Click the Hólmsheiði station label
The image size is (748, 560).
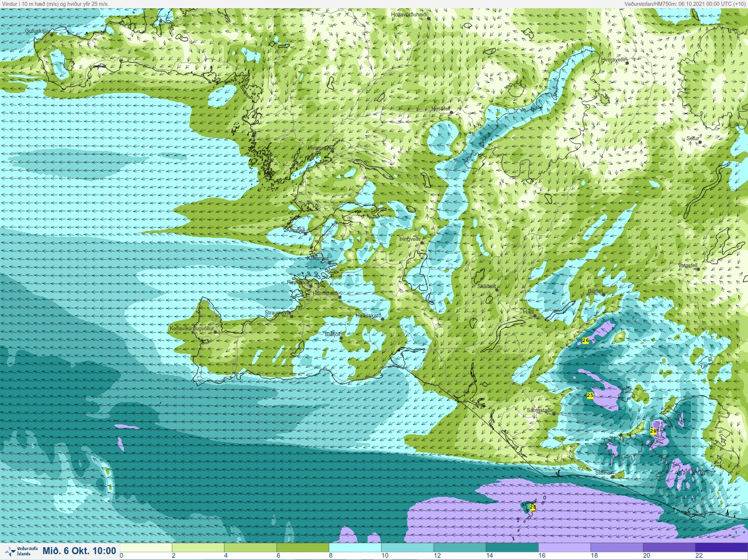[325, 293]
